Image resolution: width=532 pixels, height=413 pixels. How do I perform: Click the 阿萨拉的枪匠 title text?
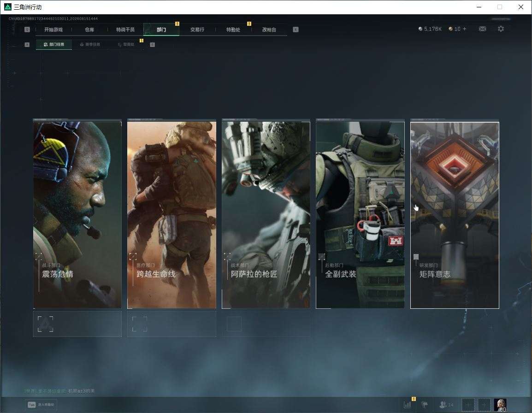254,274
